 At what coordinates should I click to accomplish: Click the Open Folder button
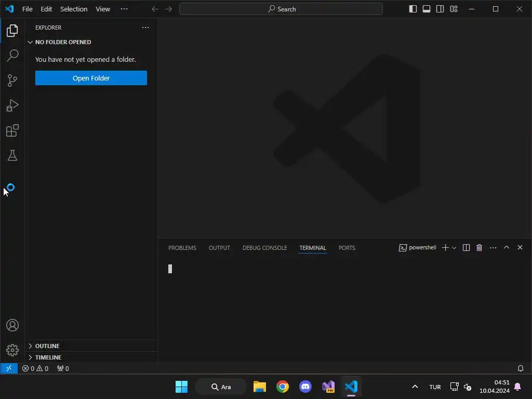click(x=91, y=78)
